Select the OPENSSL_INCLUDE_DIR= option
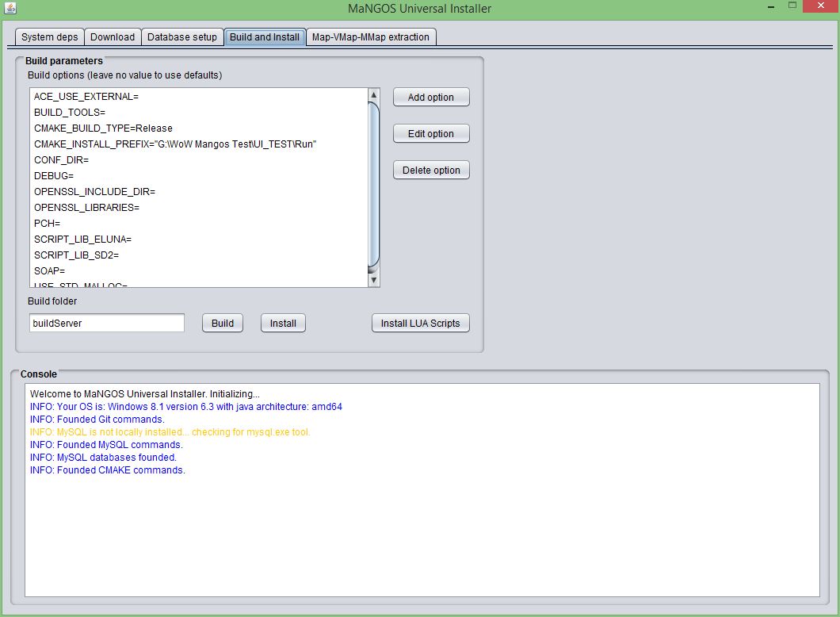Screen dimensions: 840x617 199,191
